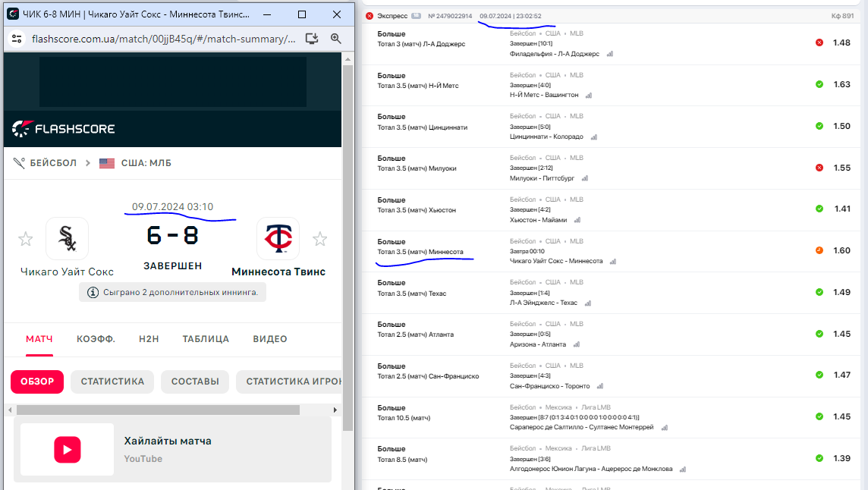
Task: Click bet number № 2479022914
Action: [x=450, y=16]
